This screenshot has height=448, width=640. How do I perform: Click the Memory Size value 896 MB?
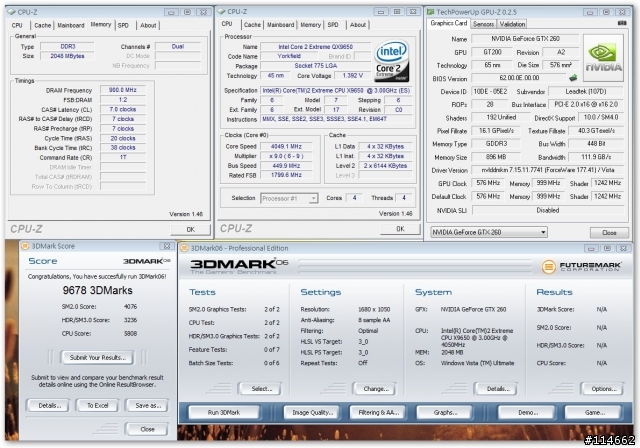click(x=496, y=157)
